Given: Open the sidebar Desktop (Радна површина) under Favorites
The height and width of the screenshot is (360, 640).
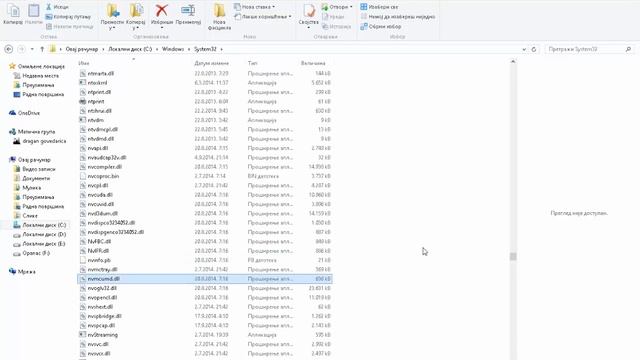Looking at the screenshot, I should click(x=39, y=94).
